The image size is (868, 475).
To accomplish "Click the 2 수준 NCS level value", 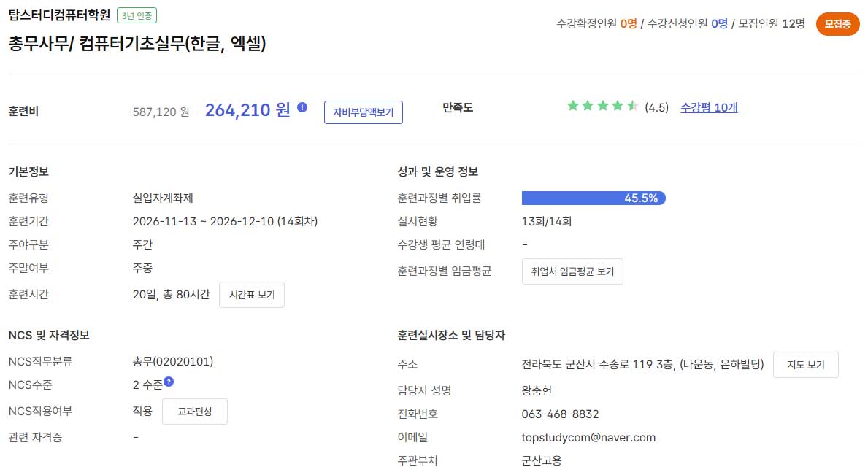I will [x=147, y=385].
